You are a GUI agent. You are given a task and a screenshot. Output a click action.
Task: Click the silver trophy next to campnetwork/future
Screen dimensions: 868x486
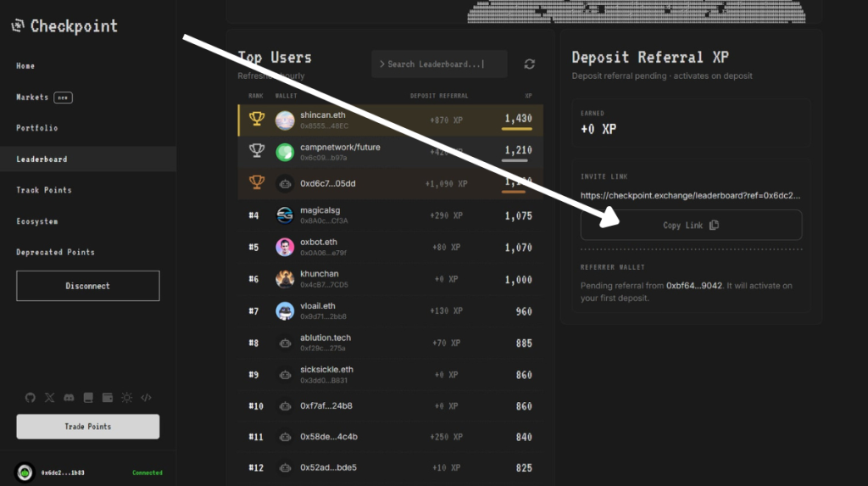(x=256, y=150)
